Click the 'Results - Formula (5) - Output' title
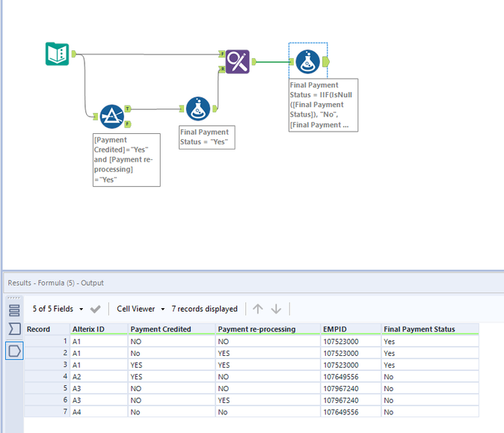The width and height of the screenshot is (504, 433). coord(55,283)
